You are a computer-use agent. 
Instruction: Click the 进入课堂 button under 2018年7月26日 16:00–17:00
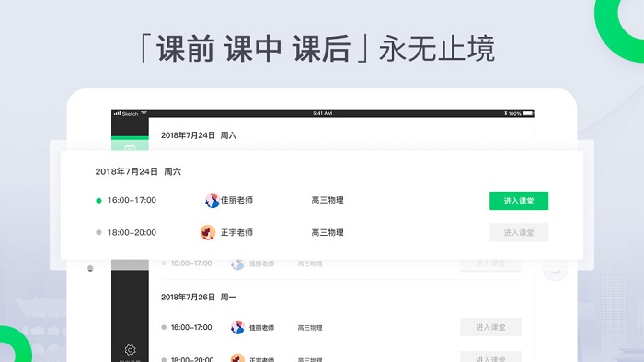click(x=490, y=327)
